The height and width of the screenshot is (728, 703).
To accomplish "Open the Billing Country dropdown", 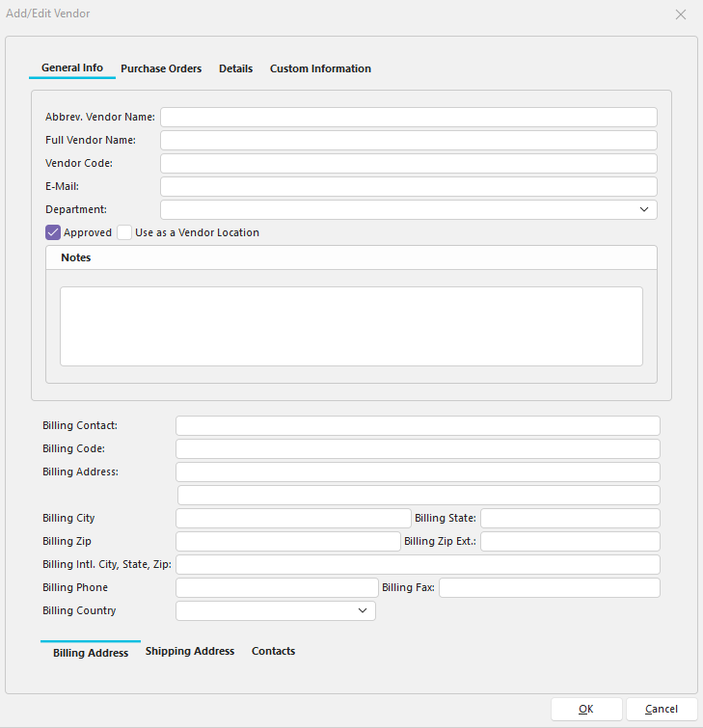I will [363, 610].
